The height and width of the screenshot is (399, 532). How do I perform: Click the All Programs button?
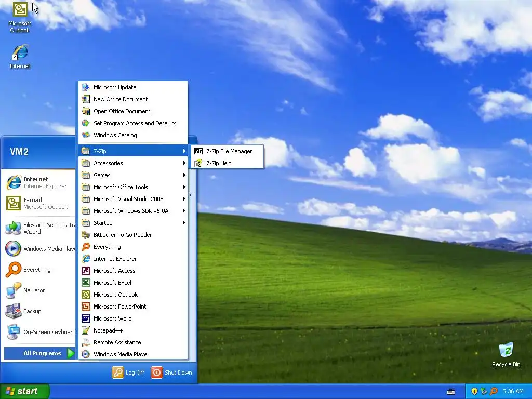(39, 353)
